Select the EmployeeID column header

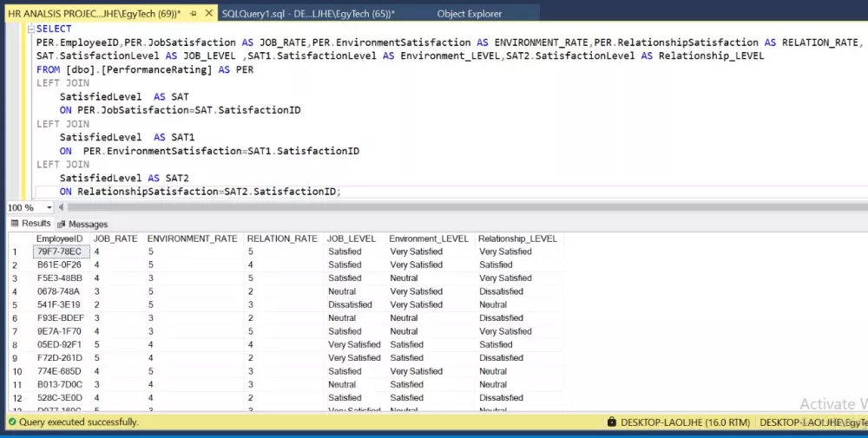60,239
